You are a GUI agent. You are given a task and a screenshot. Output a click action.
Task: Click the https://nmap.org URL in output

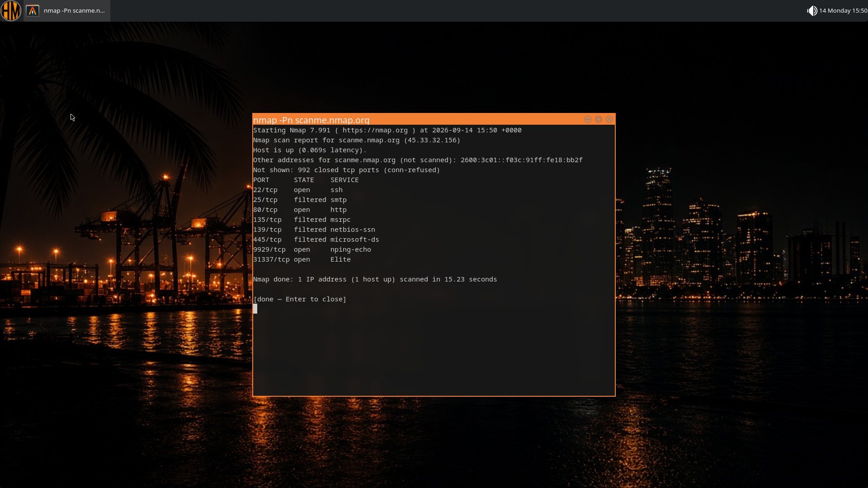coord(375,130)
